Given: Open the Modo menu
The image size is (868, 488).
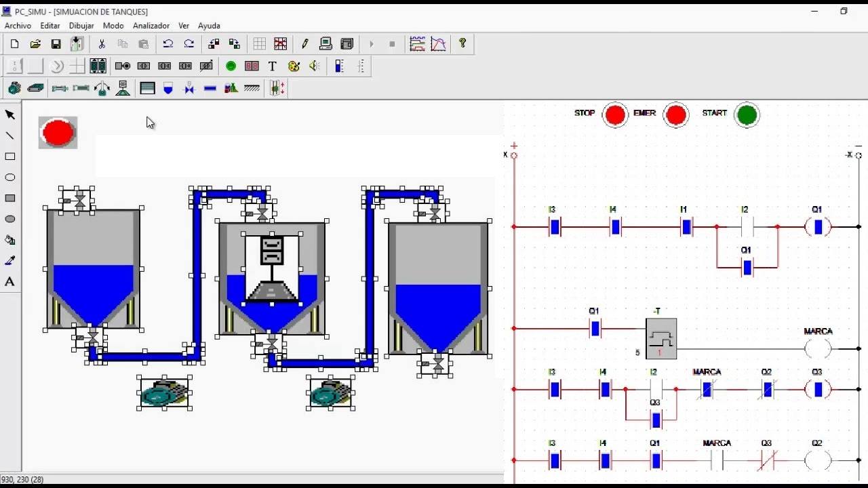Looking at the screenshot, I should tap(113, 26).
